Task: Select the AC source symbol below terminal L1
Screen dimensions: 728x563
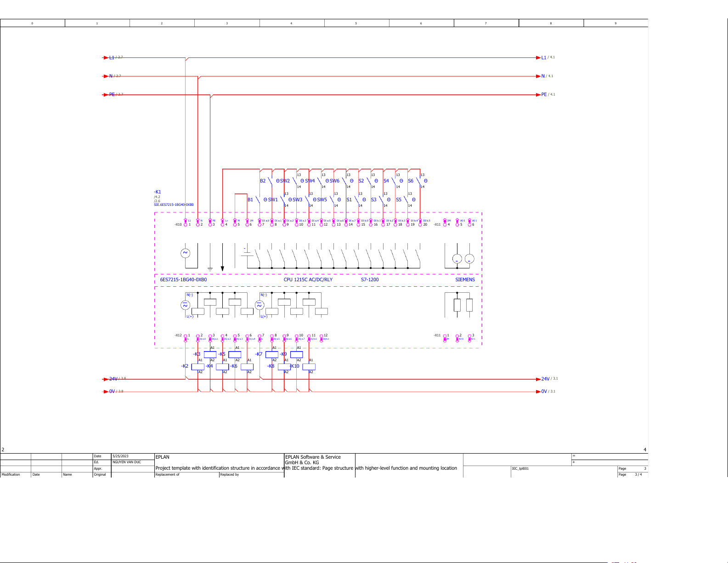Action: 185,253
